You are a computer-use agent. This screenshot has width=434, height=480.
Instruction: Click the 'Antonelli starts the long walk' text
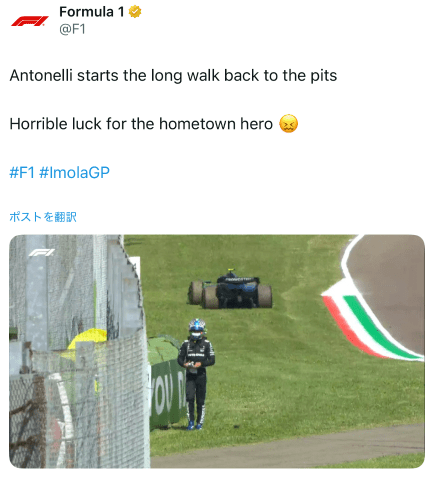(173, 76)
